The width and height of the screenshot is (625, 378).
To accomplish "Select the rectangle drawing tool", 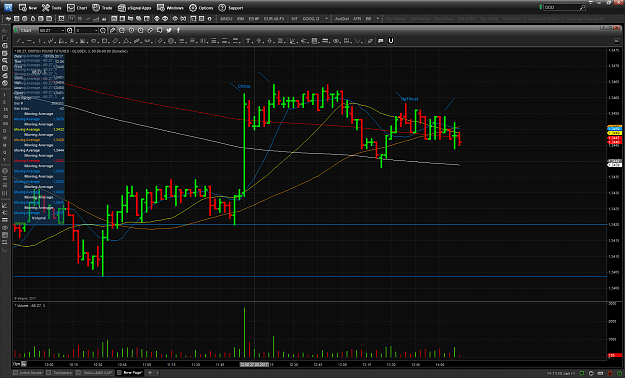I will click(104, 41).
